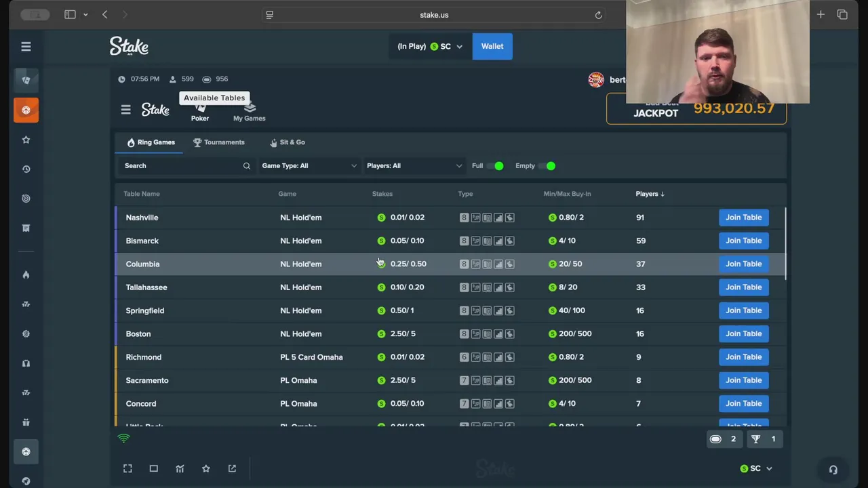Toggle the Safari sidebar
Screen dimensions: 868x488
[70, 15]
